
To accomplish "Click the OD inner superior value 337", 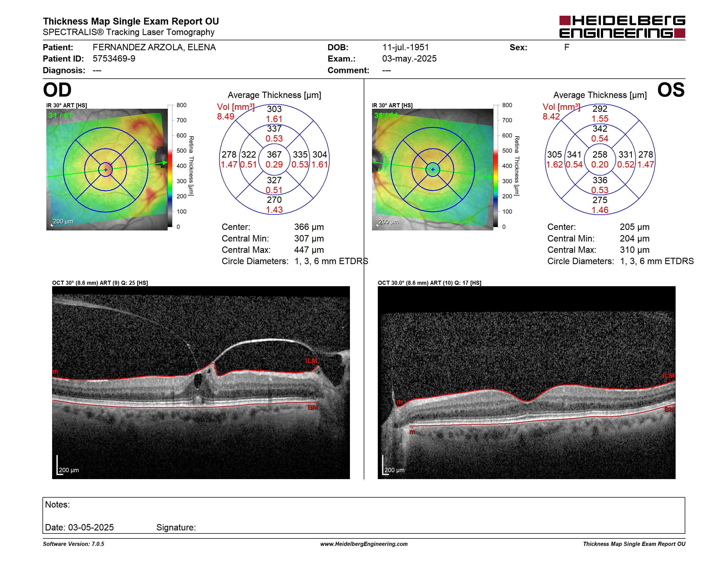I will [x=274, y=128].
